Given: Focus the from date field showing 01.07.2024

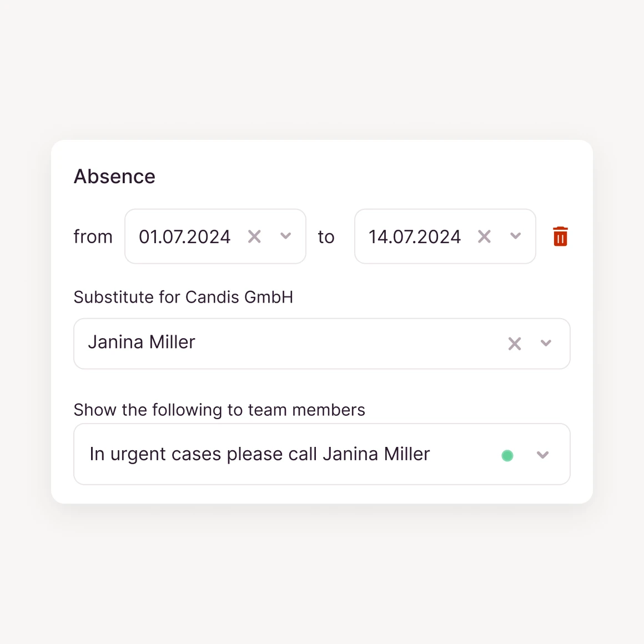Looking at the screenshot, I should pos(184,237).
